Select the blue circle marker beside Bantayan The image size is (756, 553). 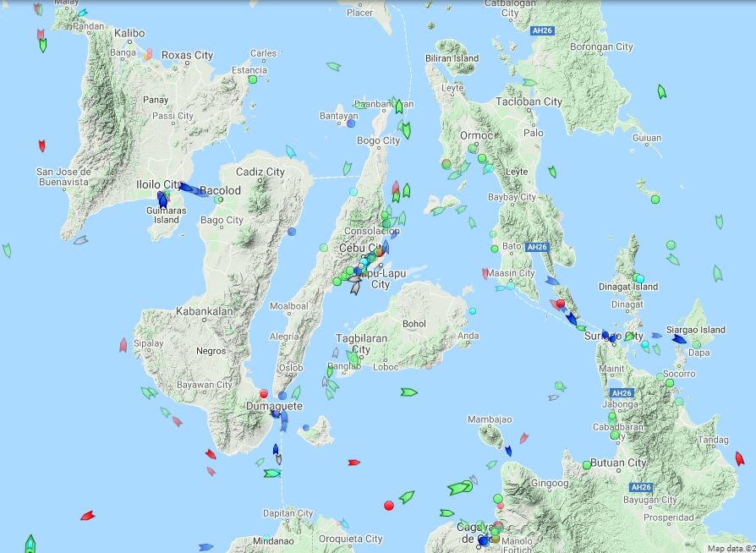(351, 123)
